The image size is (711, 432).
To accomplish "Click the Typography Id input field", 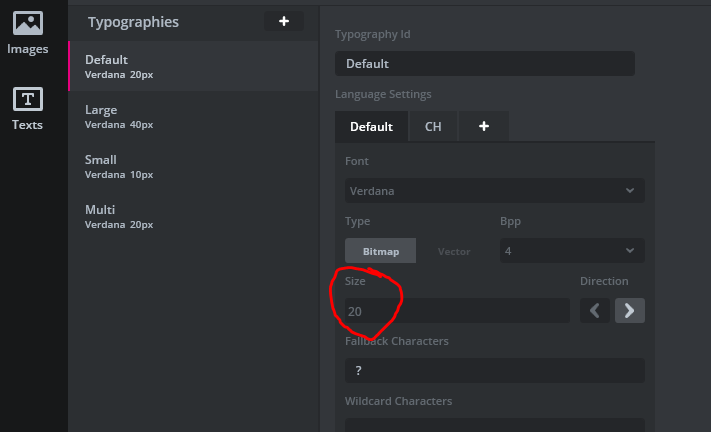I will point(484,64).
